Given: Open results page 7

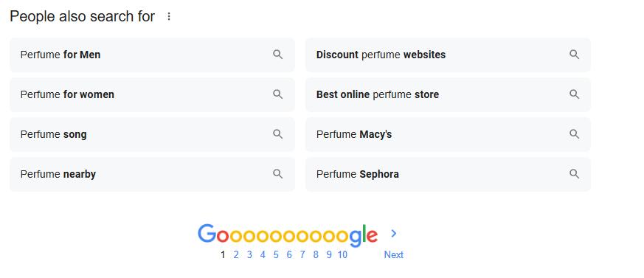Looking at the screenshot, I should [x=302, y=254].
